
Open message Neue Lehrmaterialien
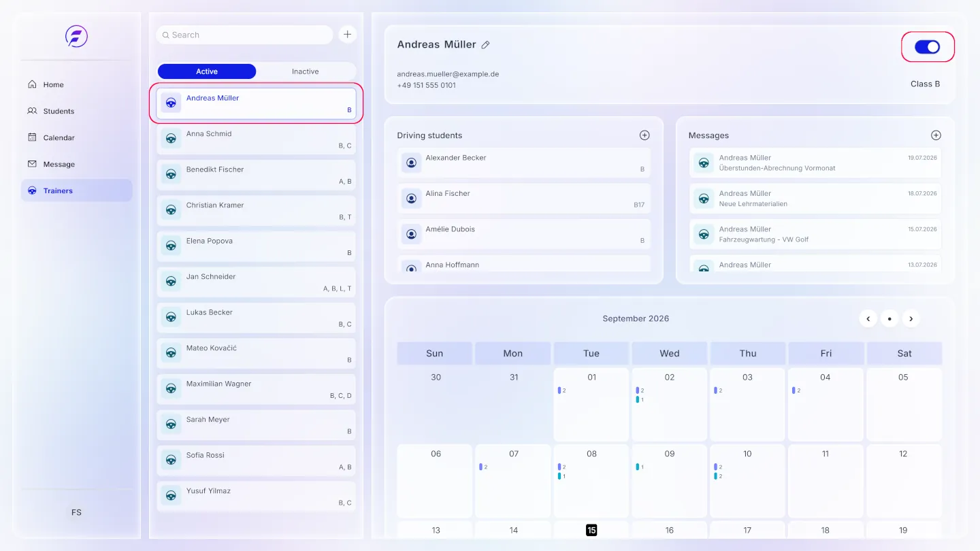coord(815,198)
